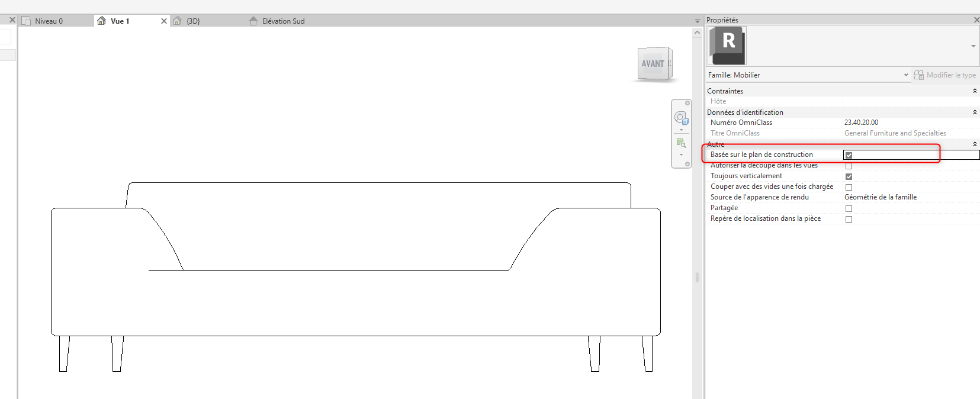Screen dimensions: 980x399
Task: Toggle Basée sur le plan de construction checkbox
Action: click(x=849, y=155)
